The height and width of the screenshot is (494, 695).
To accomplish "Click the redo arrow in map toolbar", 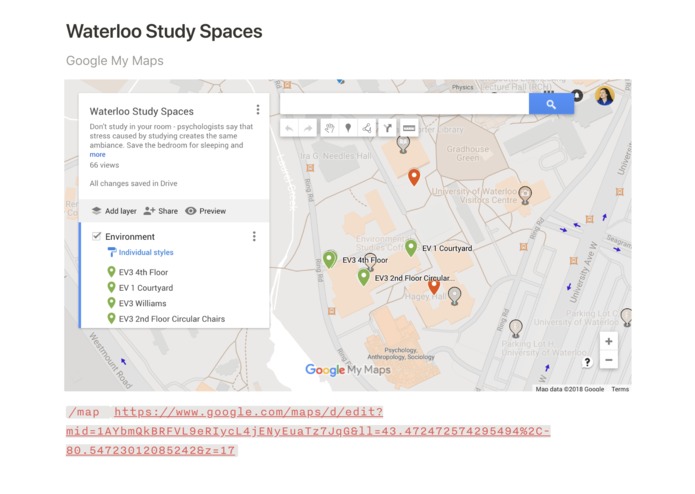I will coord(308,128).
